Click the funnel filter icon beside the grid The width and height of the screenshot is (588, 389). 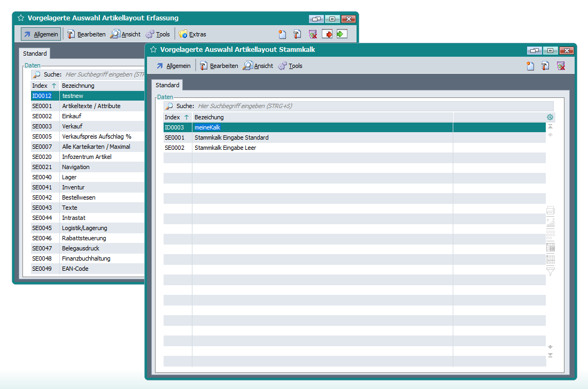click(x=551, y=271)
